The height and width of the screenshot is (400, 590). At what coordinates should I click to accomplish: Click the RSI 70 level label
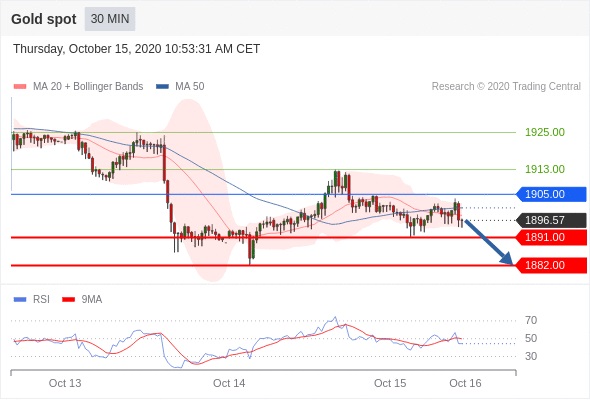(x=531, y=320)
